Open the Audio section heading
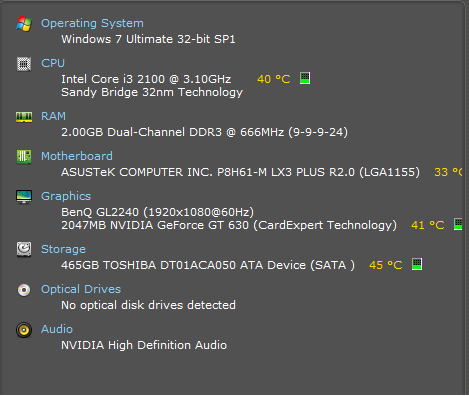 [x=57, y=329]
